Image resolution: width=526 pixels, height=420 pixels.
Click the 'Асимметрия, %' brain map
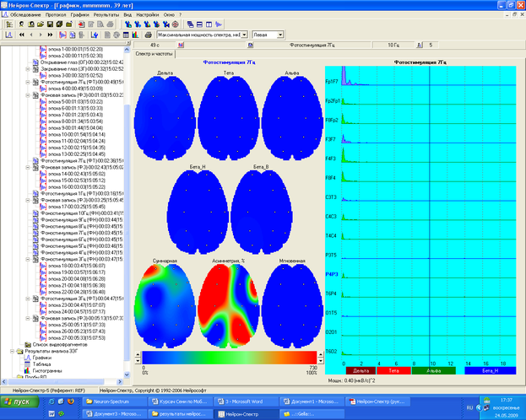coord(229,305)
